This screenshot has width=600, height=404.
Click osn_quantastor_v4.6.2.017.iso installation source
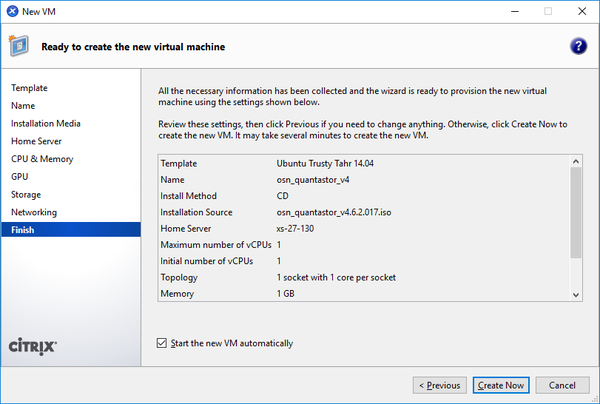point(334,212)
